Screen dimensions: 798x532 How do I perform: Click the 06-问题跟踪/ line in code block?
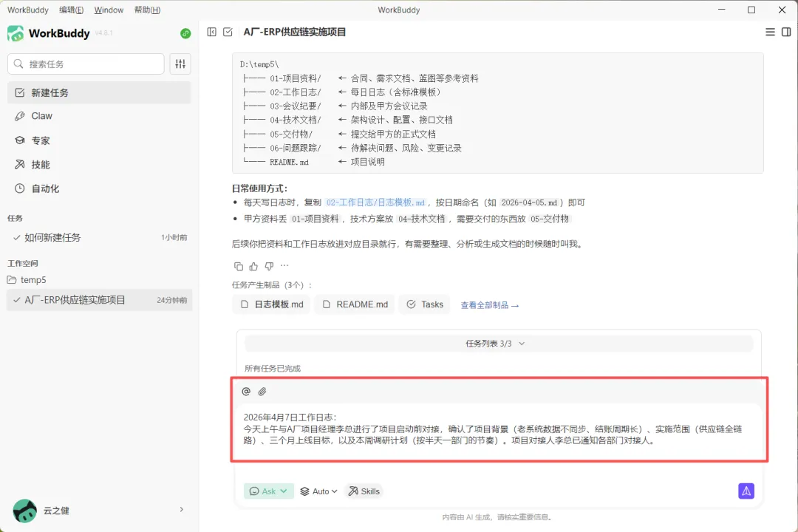(352, 148)
